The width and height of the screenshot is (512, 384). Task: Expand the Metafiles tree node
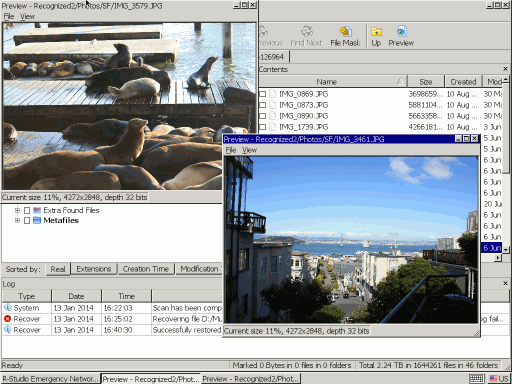pyautogui.click(x=17, y=220)
